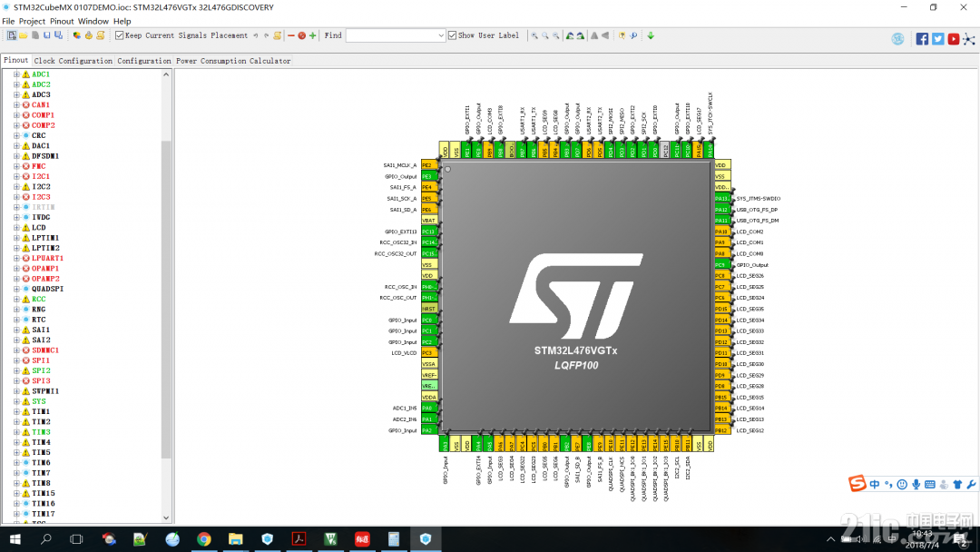
Task: Open the Twitter link icon
Action: tap(937, 39)
